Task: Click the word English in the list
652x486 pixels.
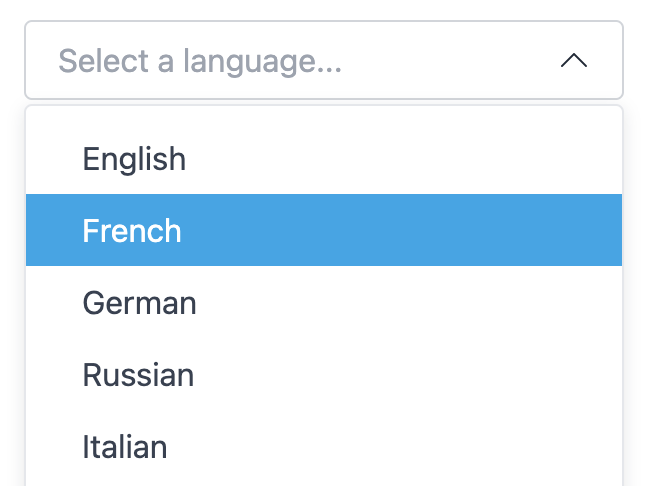Action: point(134,159)
